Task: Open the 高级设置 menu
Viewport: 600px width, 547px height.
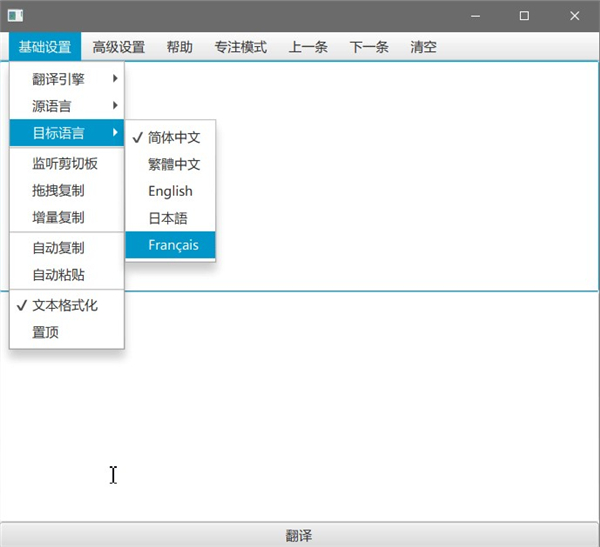Action: 119,46
